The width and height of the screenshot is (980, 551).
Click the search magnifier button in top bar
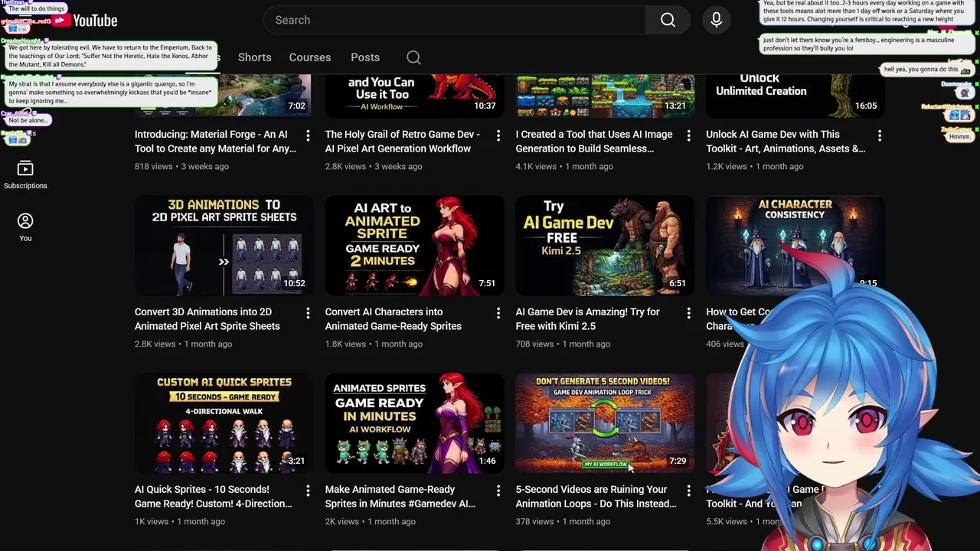point(668,20)
